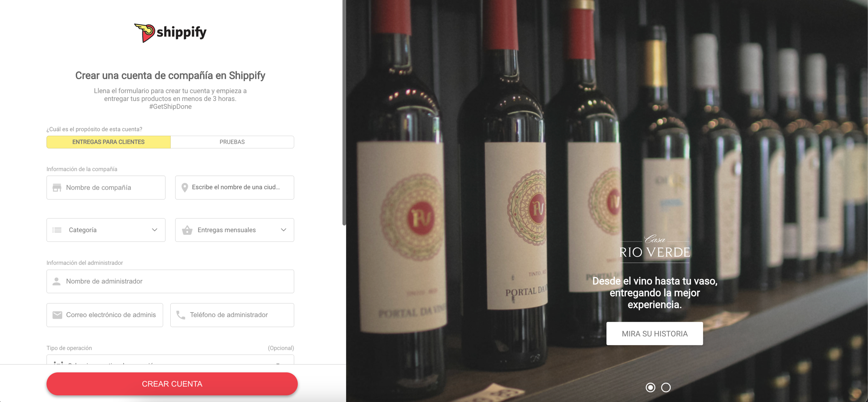
Task: Focus the Teléfono de administrador field
Action: (232, 315)
